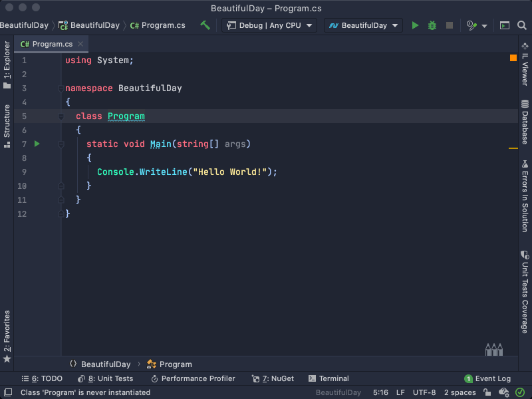The height and width of the screenshot is (399, 532).
Task: Click the Main method name in code
Action: coord(160,144)
